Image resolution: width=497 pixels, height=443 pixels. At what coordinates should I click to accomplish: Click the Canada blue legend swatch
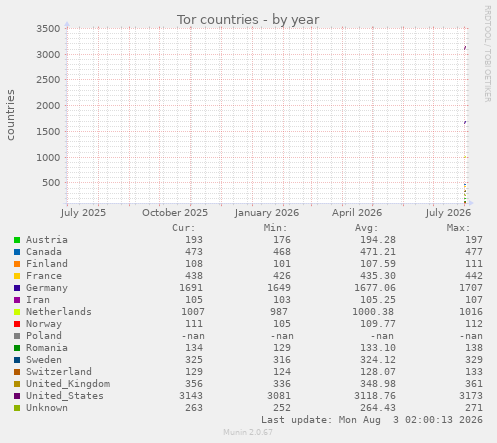pos(17,252)
